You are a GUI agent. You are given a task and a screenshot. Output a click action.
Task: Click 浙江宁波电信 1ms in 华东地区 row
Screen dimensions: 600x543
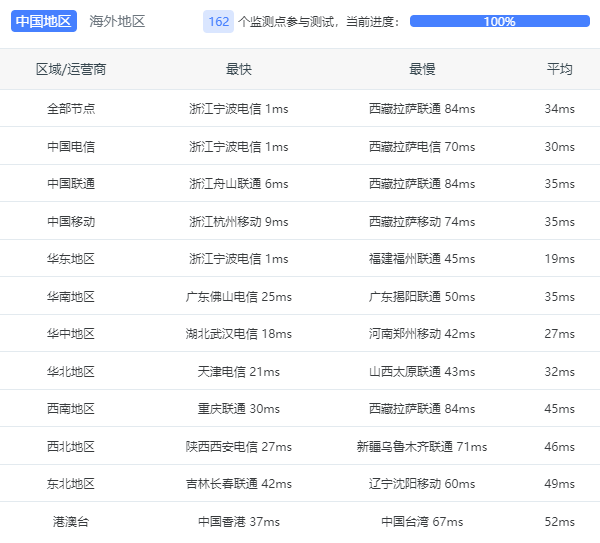tap(238, 259)
